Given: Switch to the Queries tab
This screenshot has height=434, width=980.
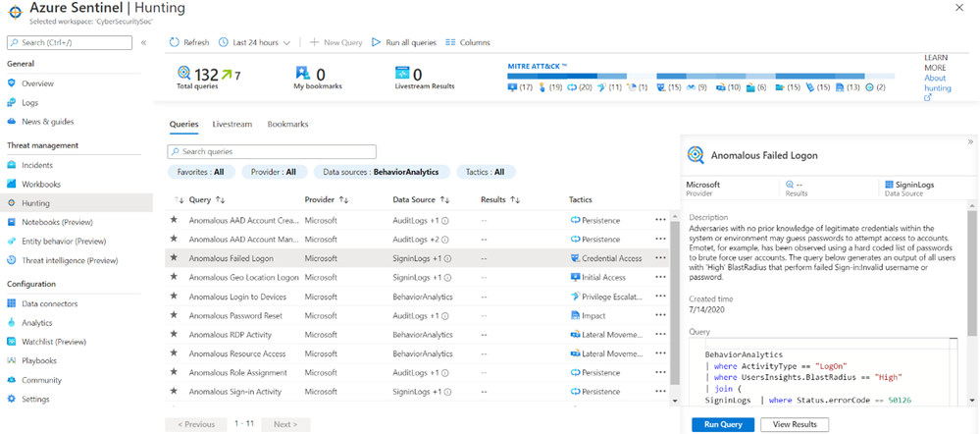Looking at the screenshot, I should click(x=183, y=125).
